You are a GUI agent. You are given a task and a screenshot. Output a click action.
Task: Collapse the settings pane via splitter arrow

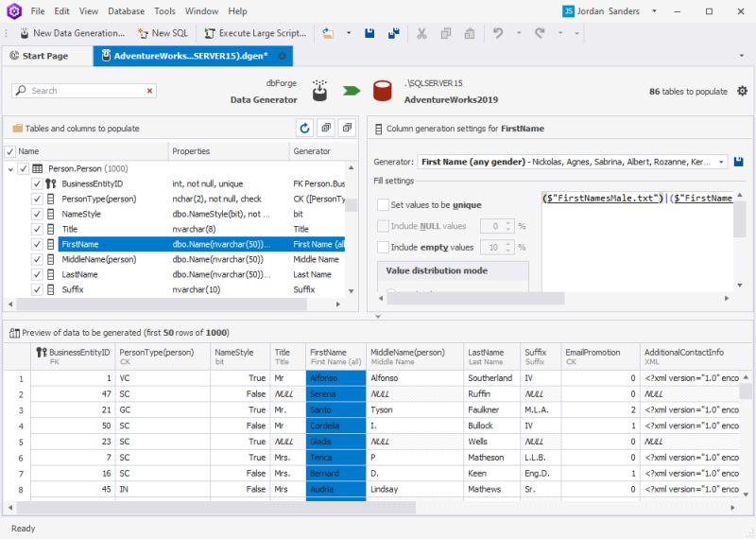(x=378, y=317)
